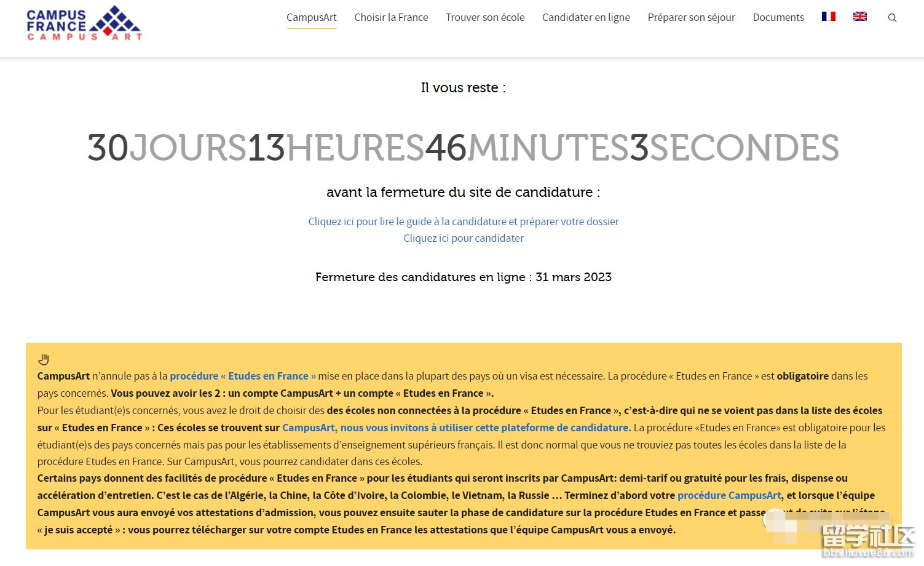Image resolution: width=924 pixels, height=566 pixels.
Task: Expand the Trouver son école menu
Action: [484, 17]
